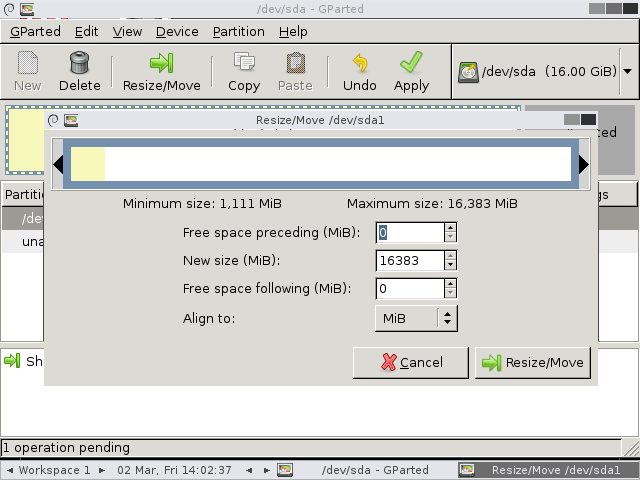640x480 pixels.
Task: Click the /dev/sda disk drive icon
Action: click(x=468, y=72)
